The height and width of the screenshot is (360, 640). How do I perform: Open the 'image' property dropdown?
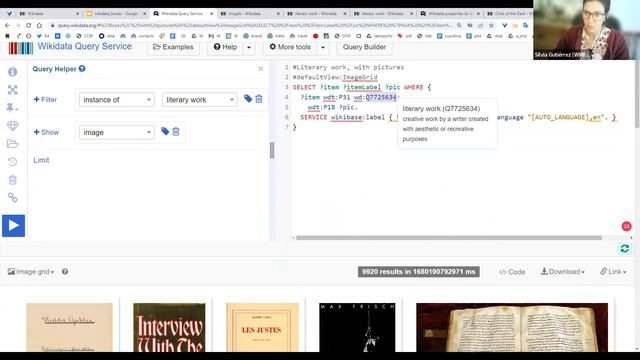[116, 132]
